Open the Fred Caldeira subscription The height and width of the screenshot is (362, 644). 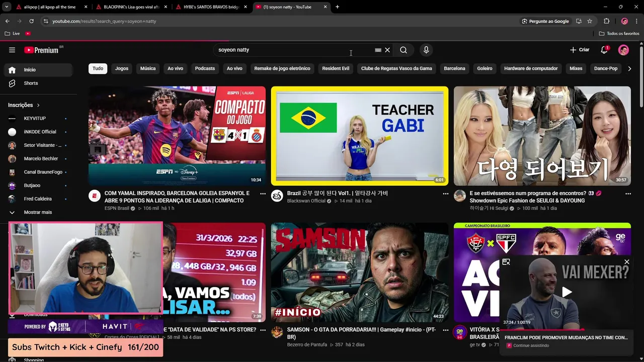[39, 199]
